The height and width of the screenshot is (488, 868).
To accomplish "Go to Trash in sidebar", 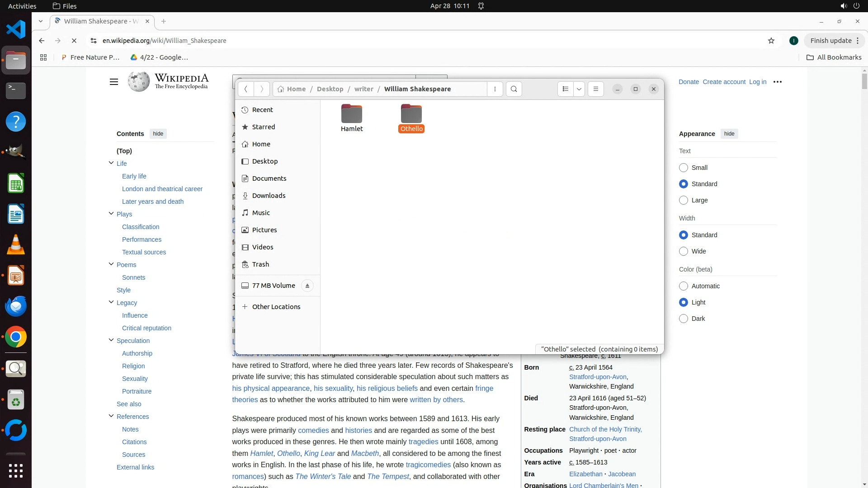I will pos(260,264).
